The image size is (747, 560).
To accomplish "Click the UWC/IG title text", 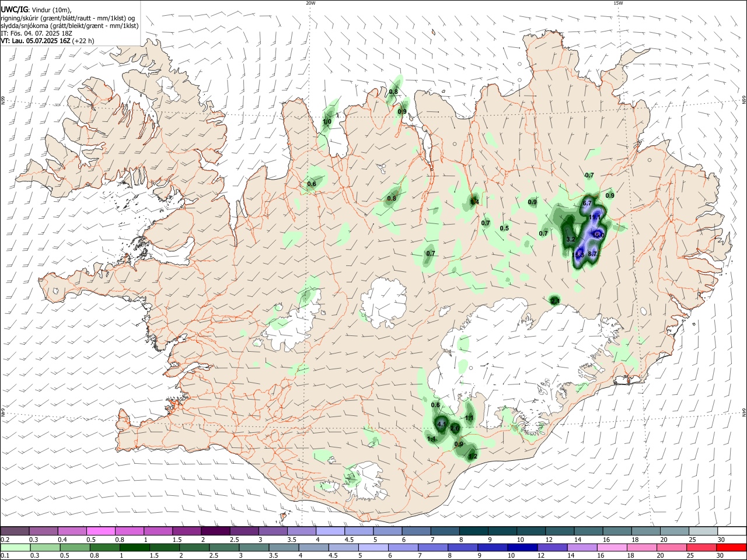I will (14, 9).
